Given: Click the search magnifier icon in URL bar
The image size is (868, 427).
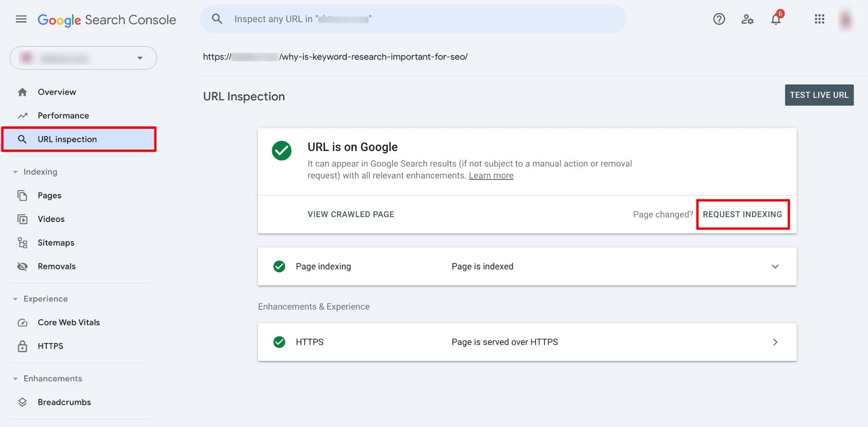Looking at the screenshot, I should click(x=217, y=19).
